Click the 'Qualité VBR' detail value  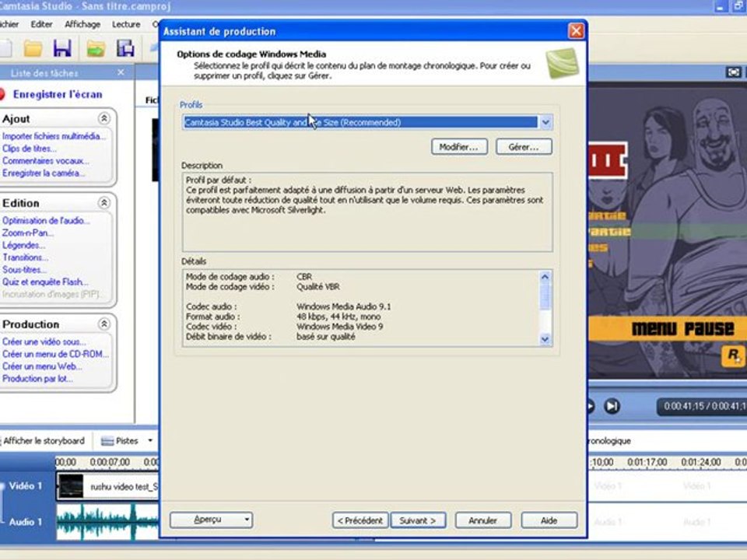tap(317, 287)
